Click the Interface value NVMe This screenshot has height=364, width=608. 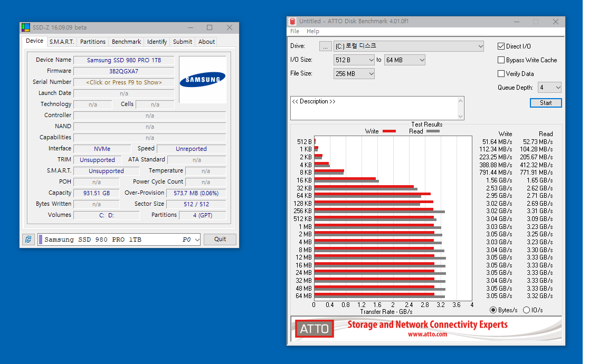coord(102,149)
